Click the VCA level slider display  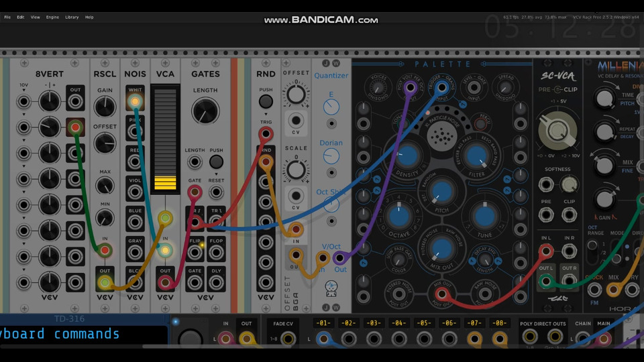tap(165, 139)
